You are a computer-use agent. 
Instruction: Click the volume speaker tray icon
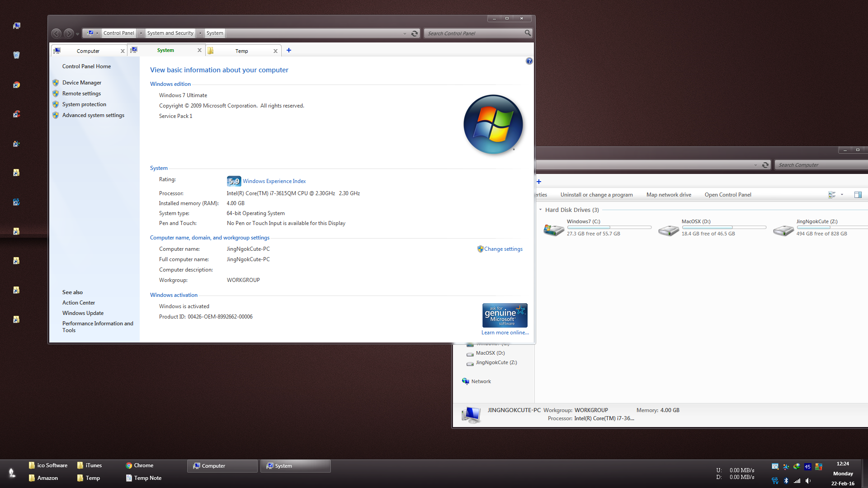tap(808, 481)
